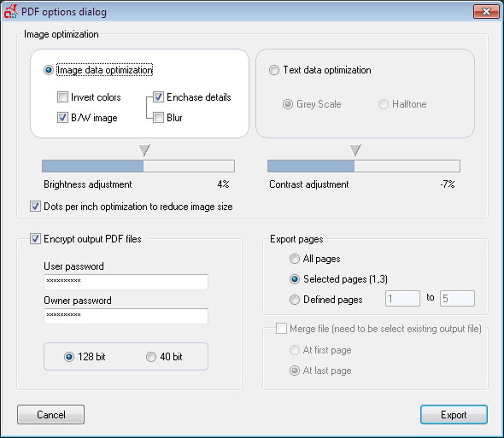Click the brightness slider triangle marker
504x438 pixels.
point(144,150)
